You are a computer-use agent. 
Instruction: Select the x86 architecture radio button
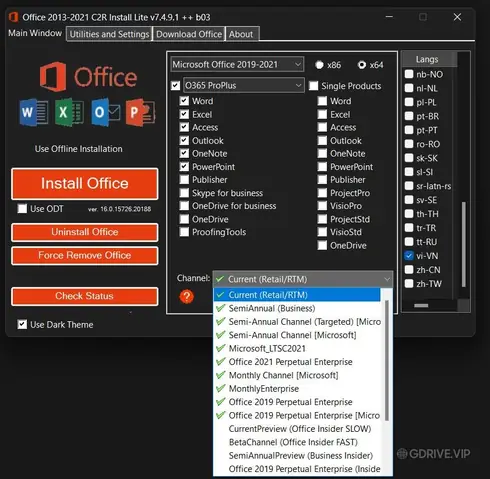click(x=319, y=65)
